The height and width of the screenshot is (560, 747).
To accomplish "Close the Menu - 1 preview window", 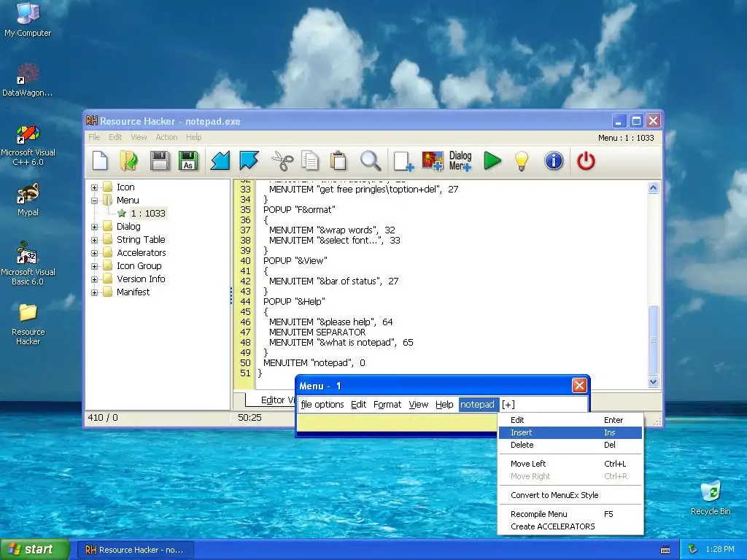I will (x=578, y=385).
